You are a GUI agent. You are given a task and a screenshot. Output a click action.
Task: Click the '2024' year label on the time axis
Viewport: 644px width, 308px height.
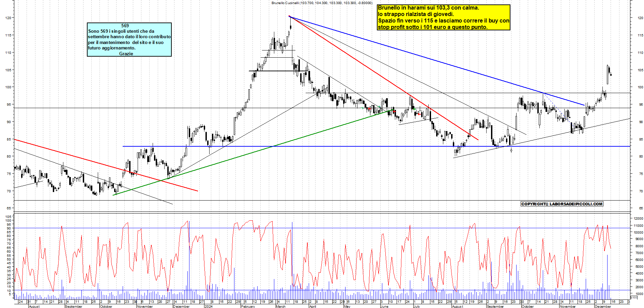(209, 306)
